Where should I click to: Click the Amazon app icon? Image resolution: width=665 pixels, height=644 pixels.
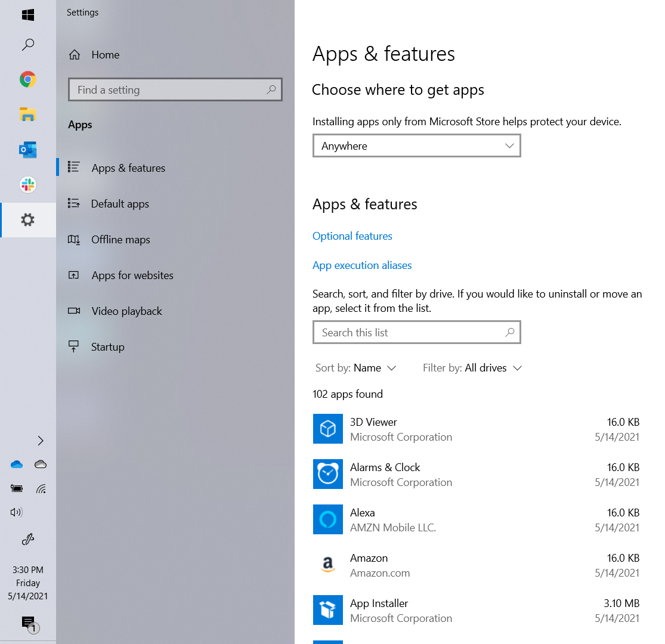click(x=327, y=565)
